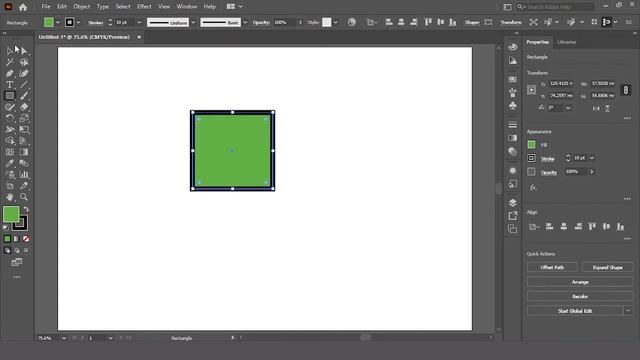Open Edit Toolbar three dots
The image size is (640, 360).
17,277
